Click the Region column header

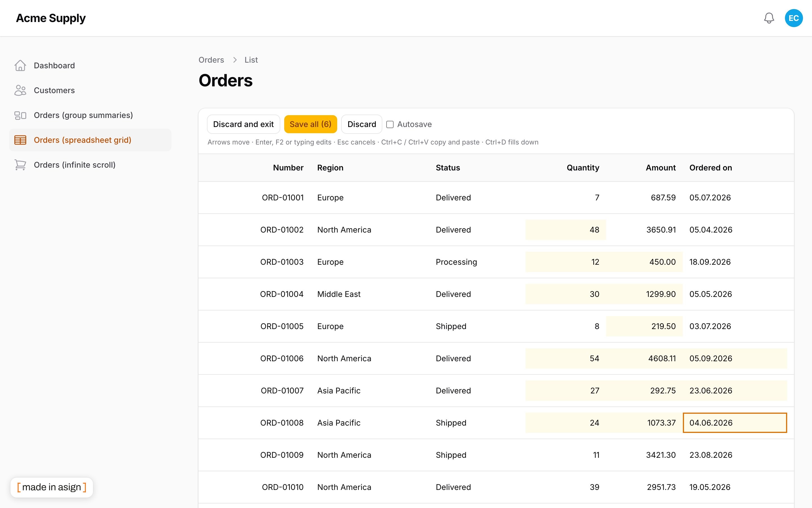tap(330, 168)
